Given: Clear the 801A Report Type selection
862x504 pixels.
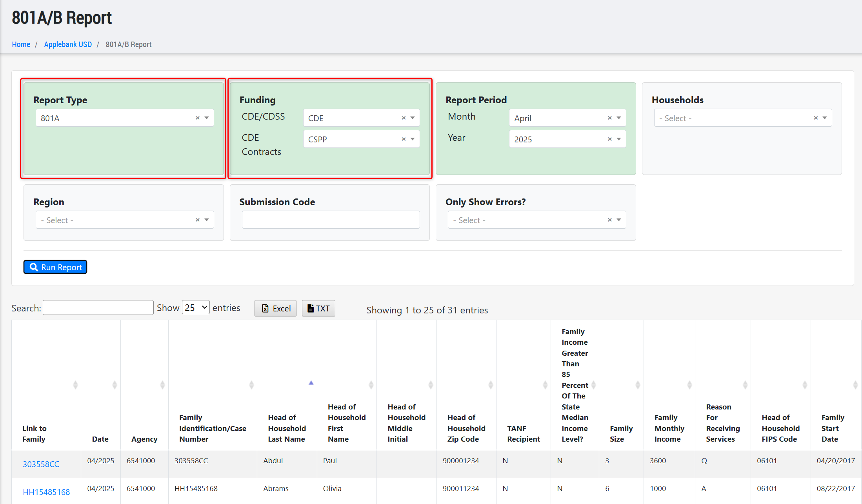Looking at the screenshot, I should (x=198, y=118).
